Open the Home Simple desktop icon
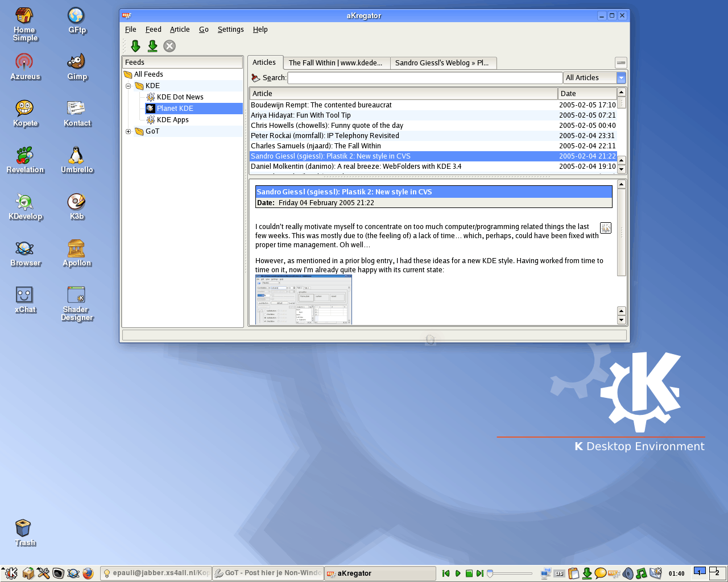728x582 pixels. [x=24, y=25]
